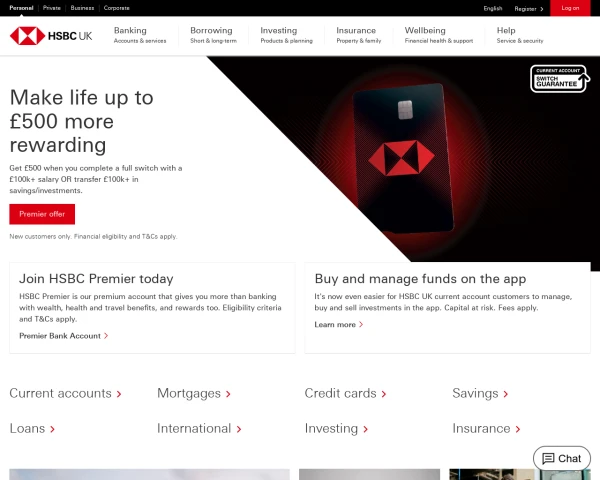Click the black HSBC card hero image
The height and width of the screenshot is (480, 600).
point(403,158)
